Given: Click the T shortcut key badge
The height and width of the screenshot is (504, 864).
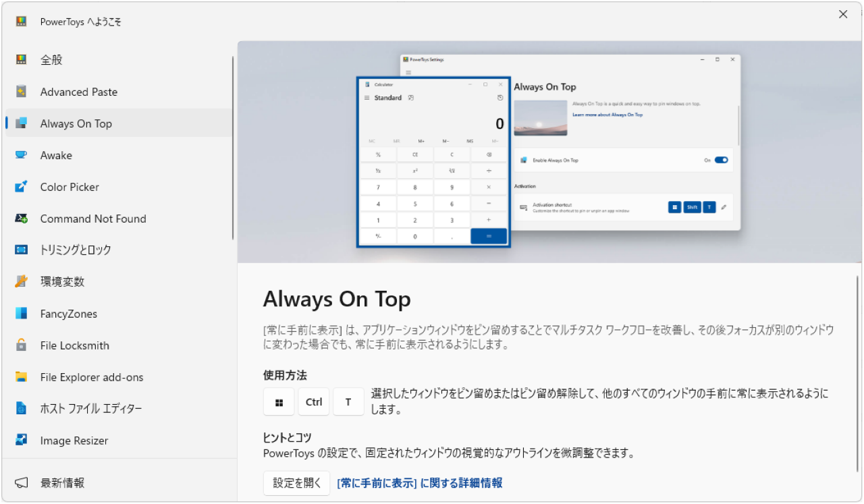Looking at the screenshot, I should pyautogui.click(x=348, y=401).
